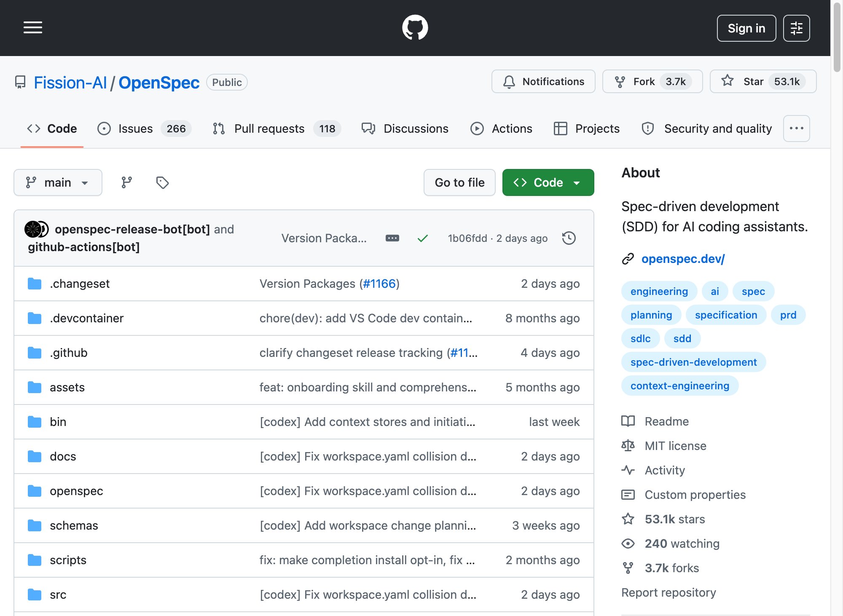Click the bin folder icon

click(35, 422)
